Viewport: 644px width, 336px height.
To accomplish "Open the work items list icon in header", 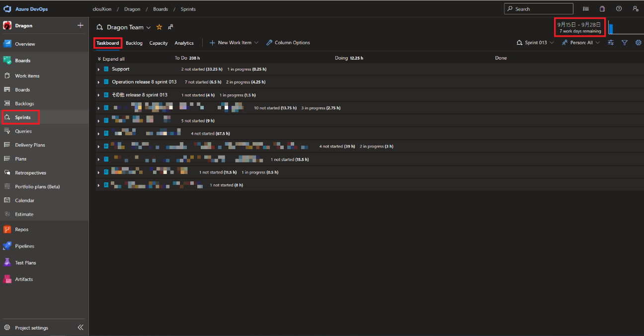I will pyautogui.click(x=586, y=9).
